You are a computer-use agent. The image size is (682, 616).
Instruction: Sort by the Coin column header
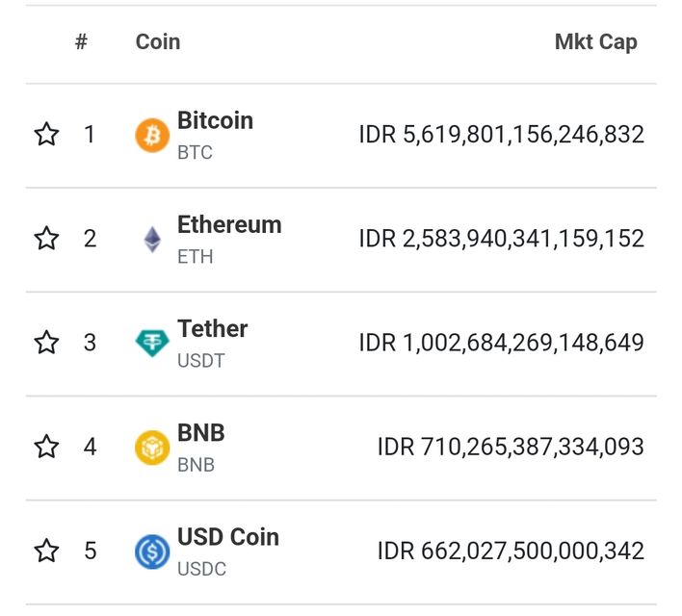[158, 42]
